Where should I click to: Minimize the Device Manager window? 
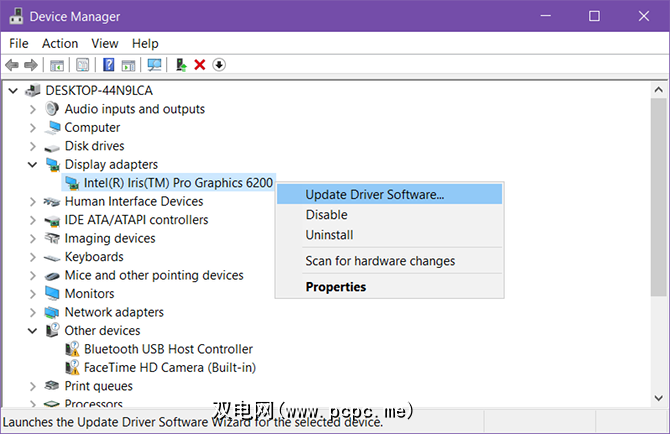point(546,16)
